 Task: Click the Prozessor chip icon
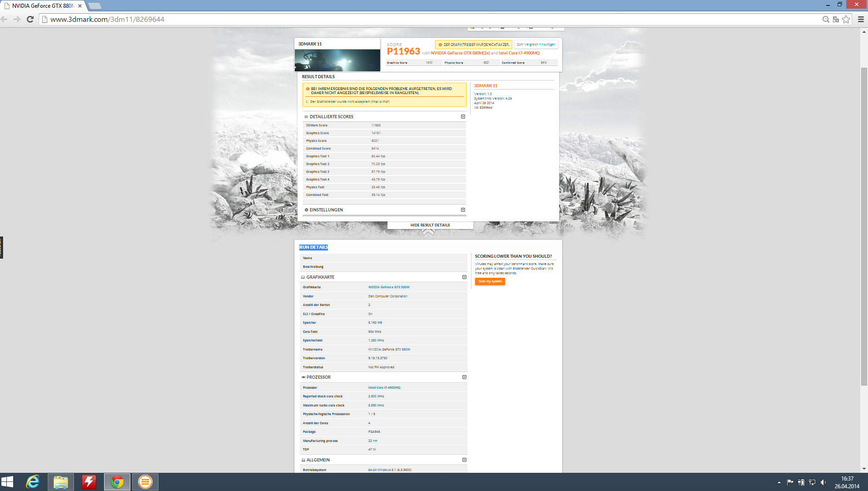coord(303,377)
